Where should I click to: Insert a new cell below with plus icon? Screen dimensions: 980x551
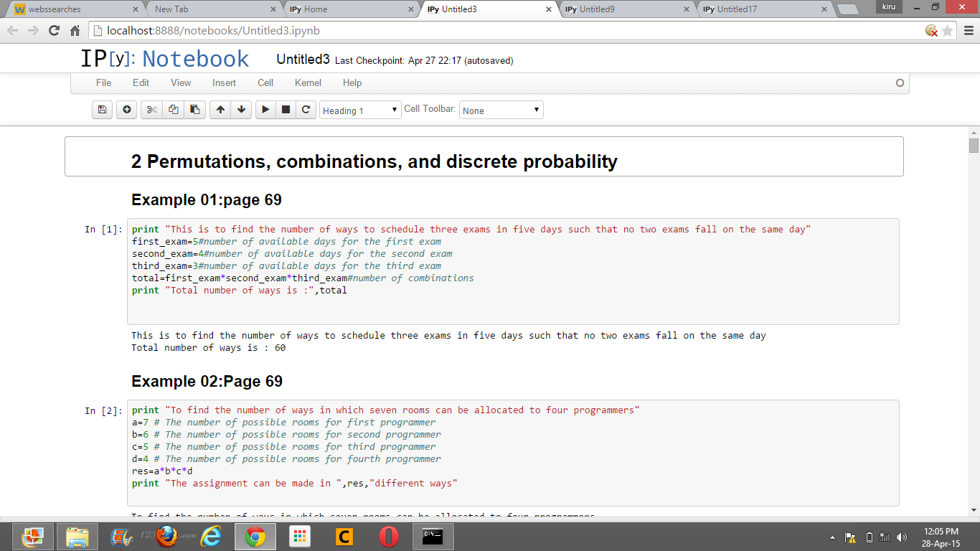(127, 110)
